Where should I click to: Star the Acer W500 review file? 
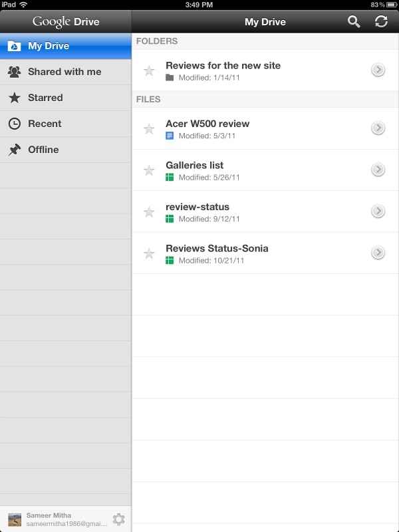point(149,128)
